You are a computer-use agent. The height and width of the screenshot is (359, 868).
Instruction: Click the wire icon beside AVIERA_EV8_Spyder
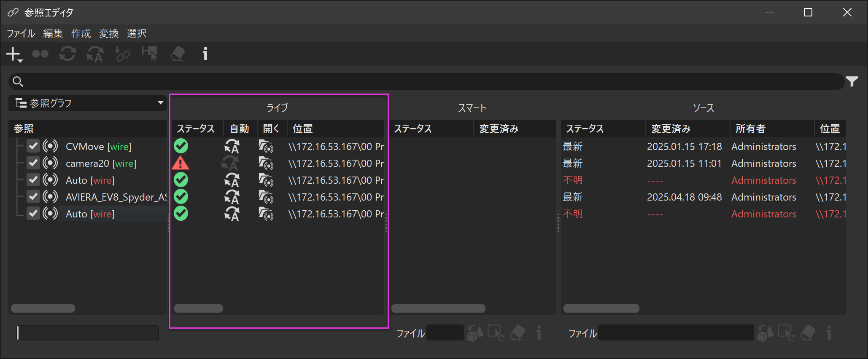(x=50, y=197)
